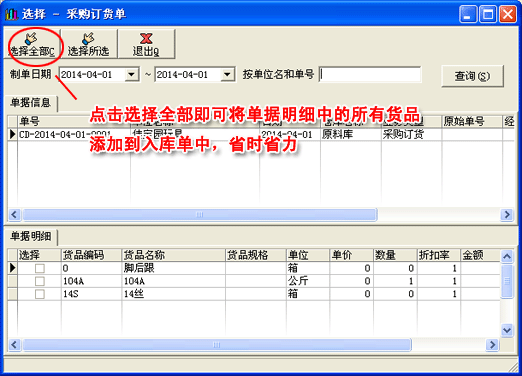Click the upper grid horizontal scrollbar thumb
The height and width of the screenshot is (376, 522).
pyautogui.click(x=200, y=214)
